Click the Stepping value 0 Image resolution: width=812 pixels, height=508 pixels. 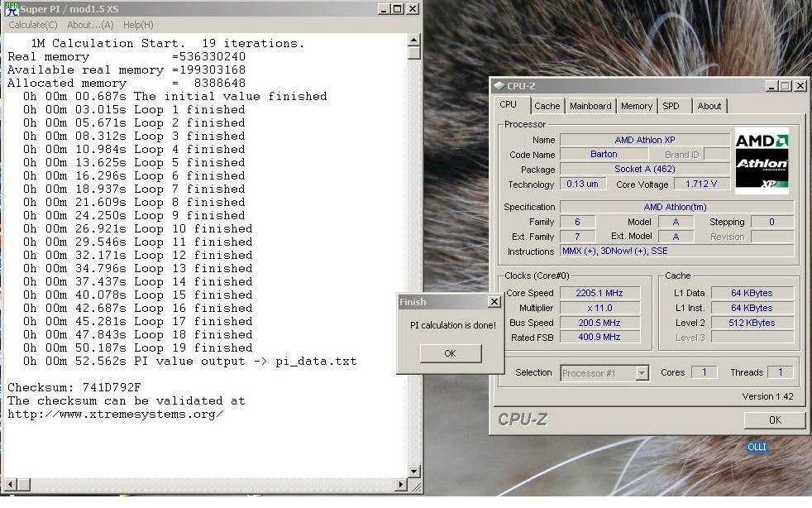point(771,222)
